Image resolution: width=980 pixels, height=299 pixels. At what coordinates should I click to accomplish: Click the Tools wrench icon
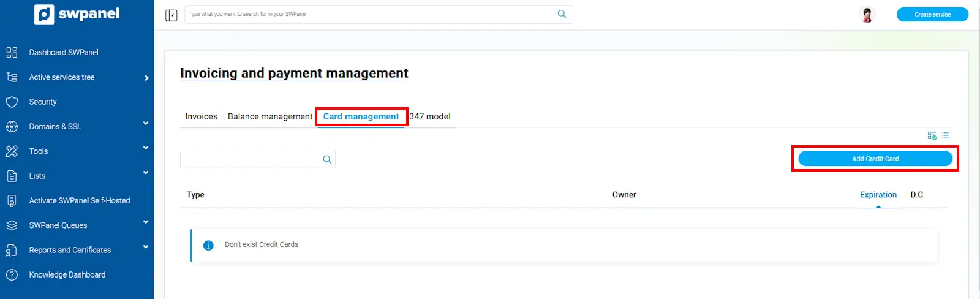12,151
